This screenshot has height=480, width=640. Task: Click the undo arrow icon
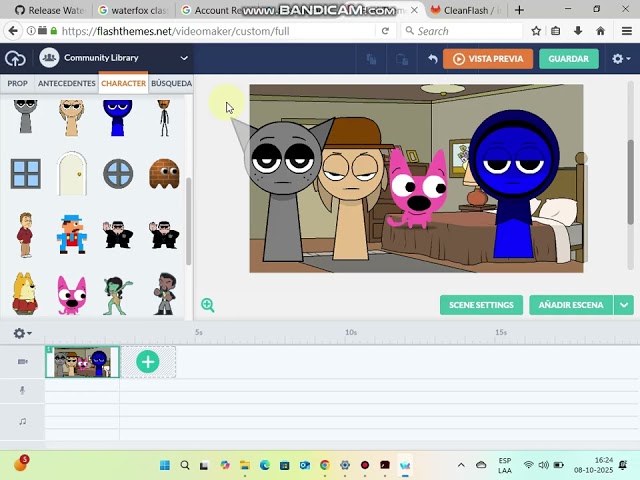pyautogui.click(x=433, y=59)
